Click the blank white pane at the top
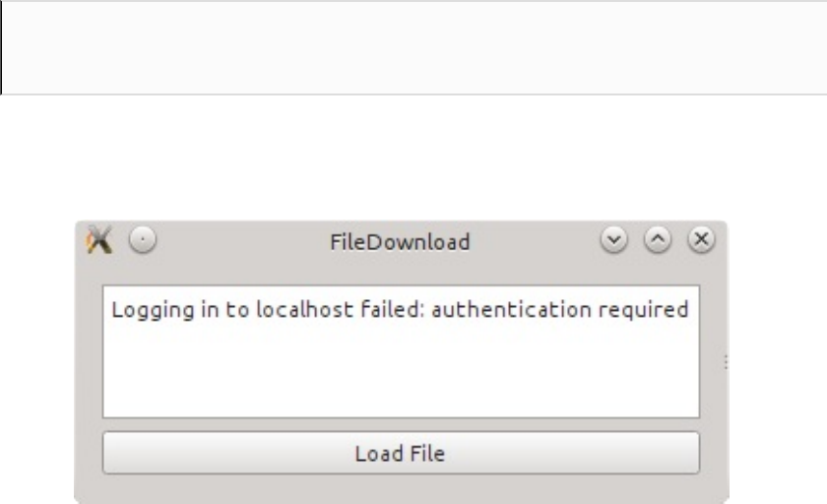 click(413, 47)
